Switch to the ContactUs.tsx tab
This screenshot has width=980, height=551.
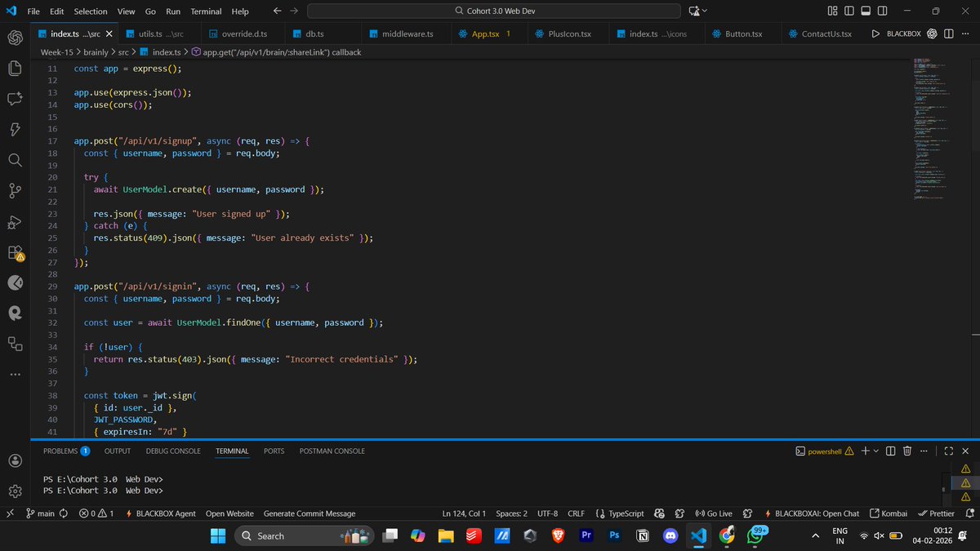(820, 34)
